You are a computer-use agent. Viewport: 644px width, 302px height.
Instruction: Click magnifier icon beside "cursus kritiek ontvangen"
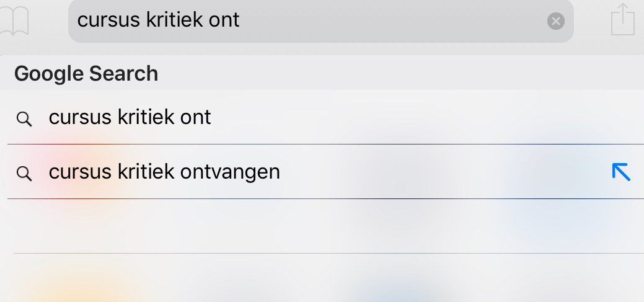(x=24, y=174)
